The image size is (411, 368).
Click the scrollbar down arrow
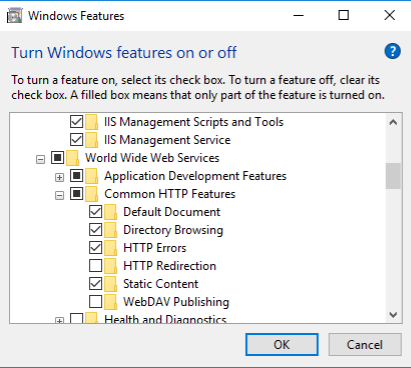(393, 315)
